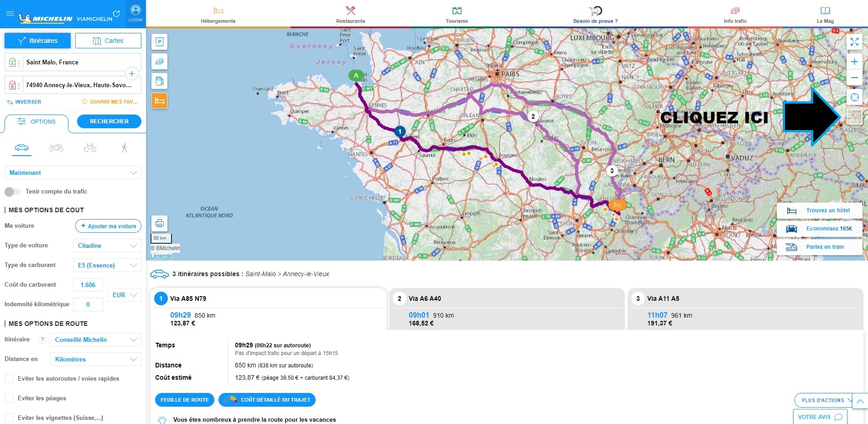Image resolution: width=868 pixels, height=424 pixels.
Task: Check 'Eviter les péages'
Action: coord(9,398)
